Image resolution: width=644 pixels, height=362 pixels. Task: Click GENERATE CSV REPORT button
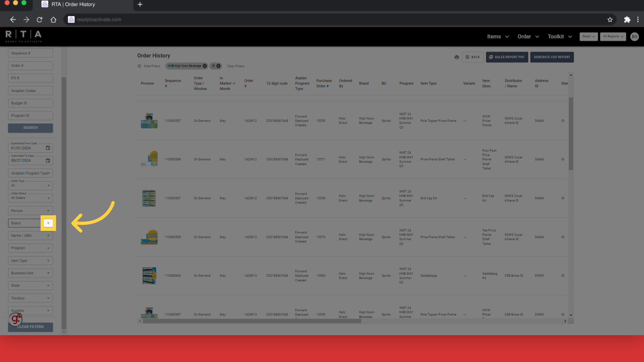tap(552, 57)
